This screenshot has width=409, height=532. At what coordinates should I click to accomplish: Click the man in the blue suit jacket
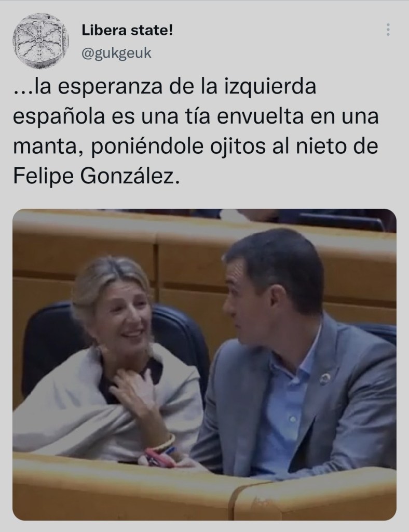[x=295, y=353]
